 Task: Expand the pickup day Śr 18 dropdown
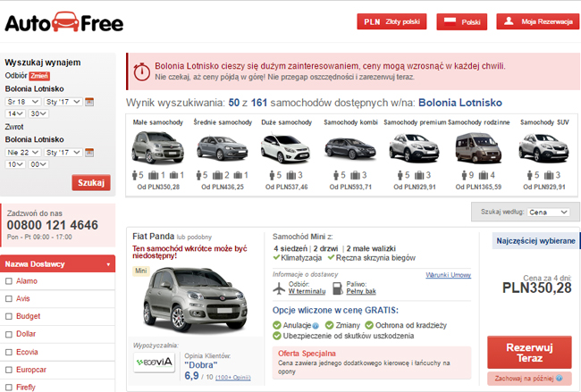tap(23, 102)
